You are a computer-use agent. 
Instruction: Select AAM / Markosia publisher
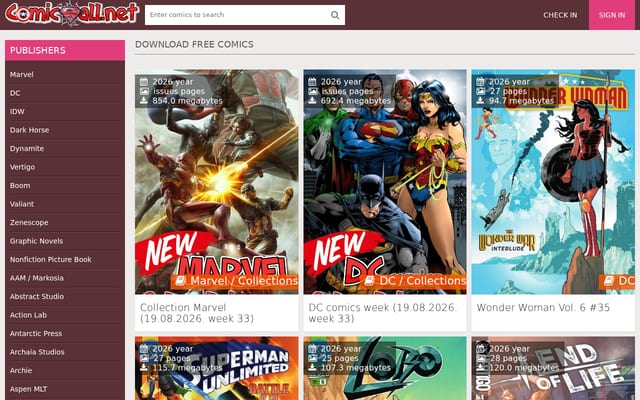[x=37, y=278]
